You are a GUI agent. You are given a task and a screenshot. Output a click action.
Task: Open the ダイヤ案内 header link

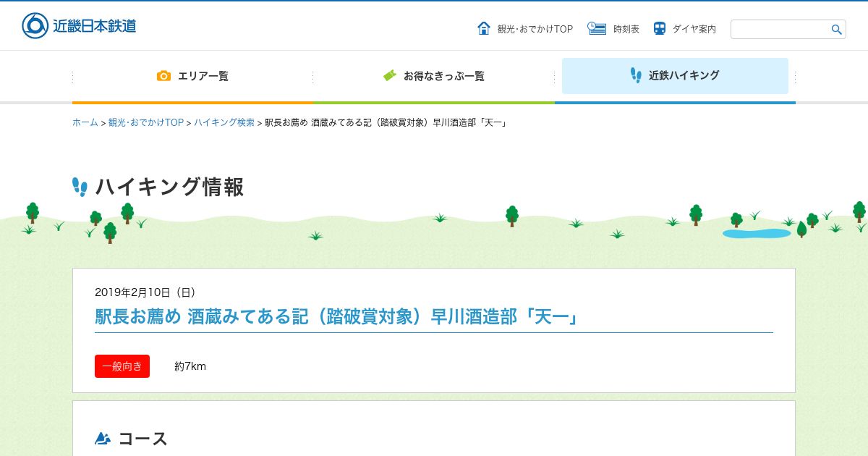pos(694,29)
